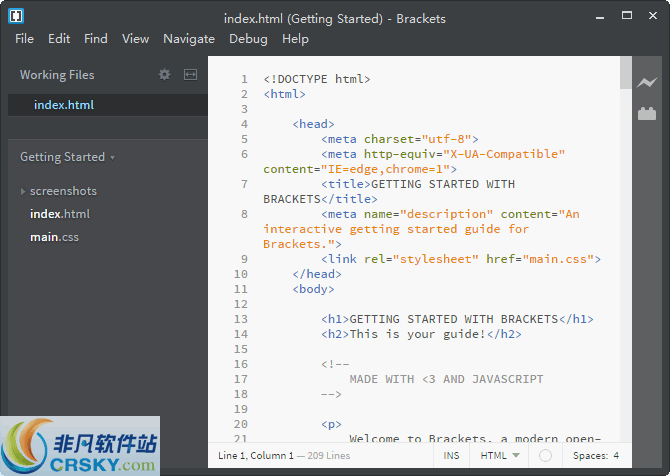Open the HTML language mode dropdown
The height and width of the screenshot is (476, 670).
pyautogui.click(x=500, y=456)
